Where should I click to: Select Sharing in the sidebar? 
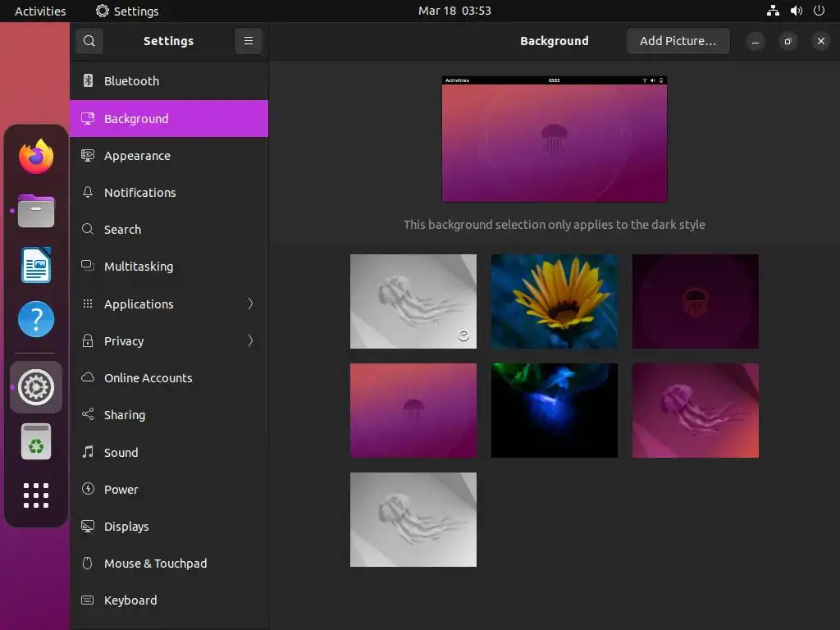tap(169, 414)
